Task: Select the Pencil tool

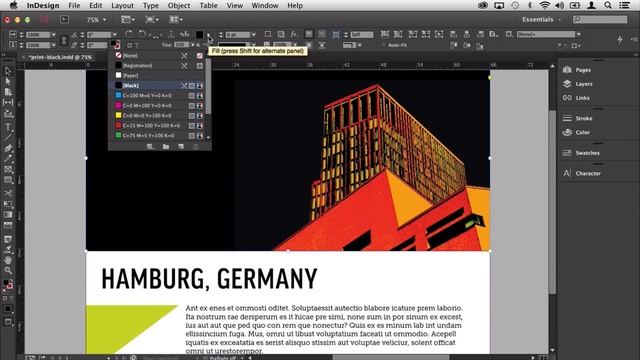Action: tap(8, 158)
